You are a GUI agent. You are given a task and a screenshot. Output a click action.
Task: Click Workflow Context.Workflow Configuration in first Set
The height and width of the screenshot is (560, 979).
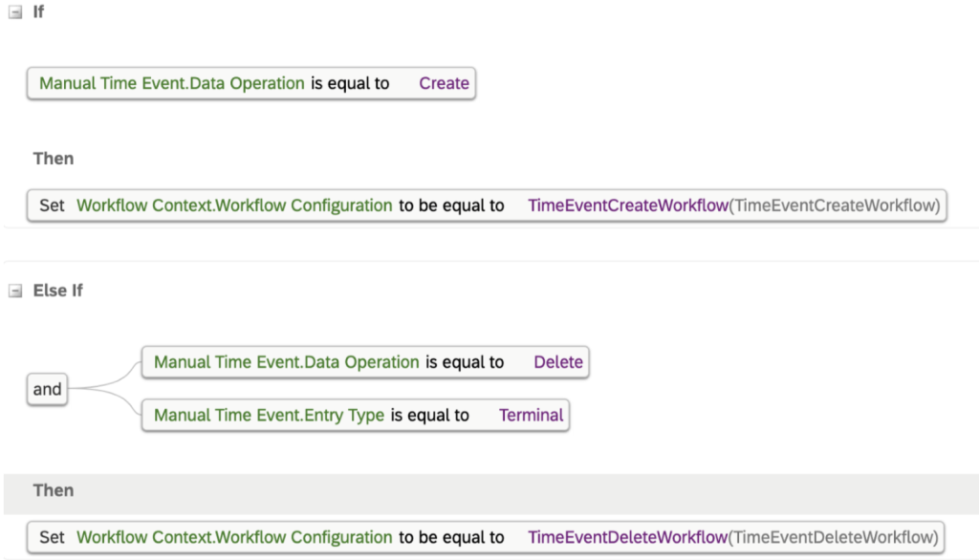(234, 205)
